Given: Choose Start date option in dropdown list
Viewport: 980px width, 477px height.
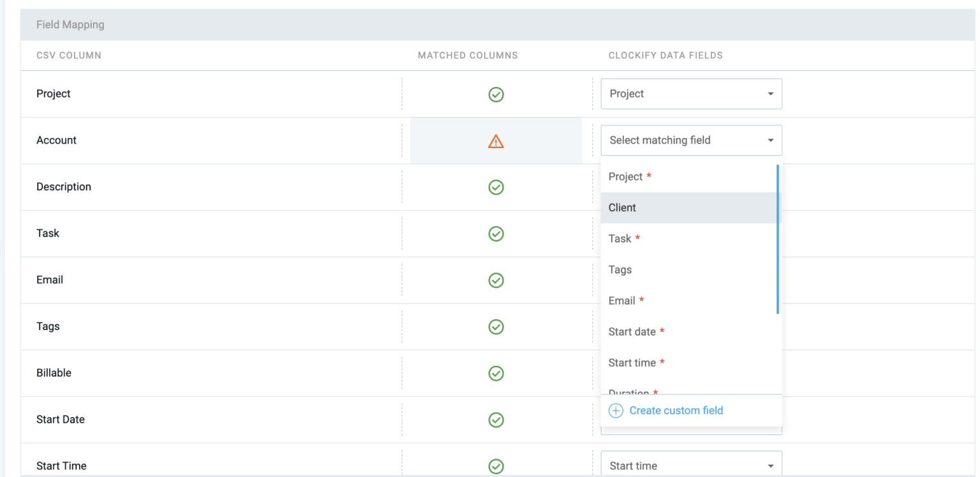Looking at the screenshot, I should (688, 331).
